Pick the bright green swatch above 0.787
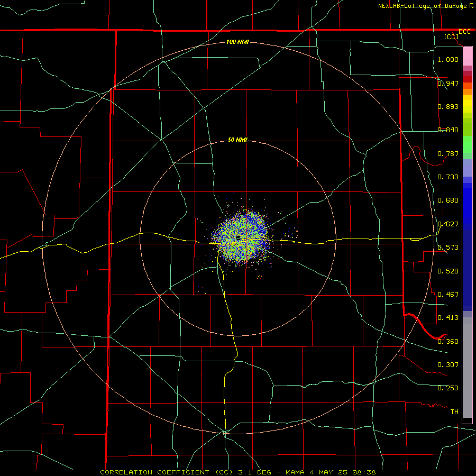The image size is (476, 476). pos(467,144)
